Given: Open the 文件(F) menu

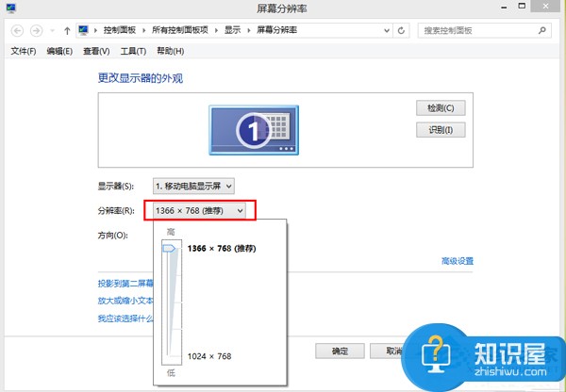Looking at the screenshot, I should pyautogui.click(x=24, y=51).
